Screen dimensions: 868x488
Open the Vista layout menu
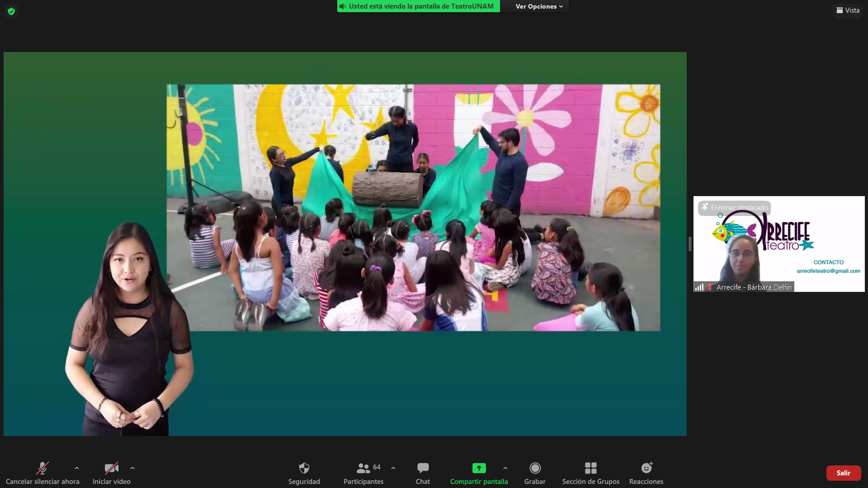[x=848, y=10]
